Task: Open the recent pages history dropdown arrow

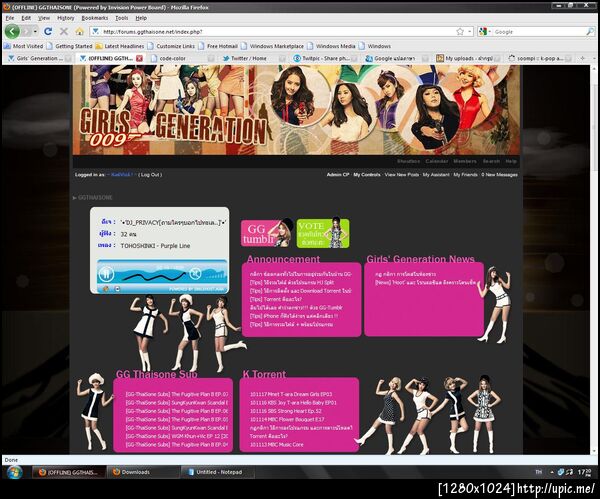Action: pyautogui.click(x=35, y=31)
